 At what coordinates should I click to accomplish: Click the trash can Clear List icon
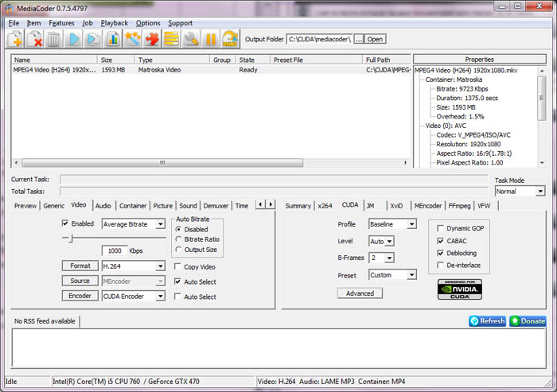[54, 39]
